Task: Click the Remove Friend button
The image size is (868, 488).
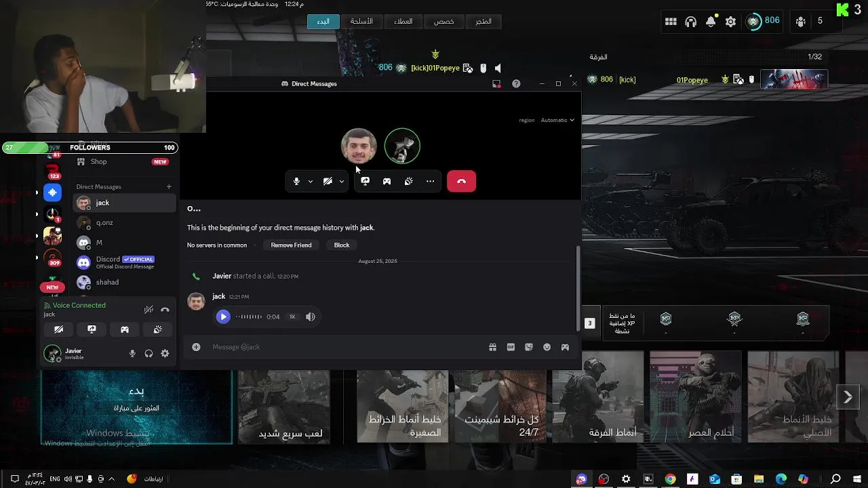Action: click(x=291, y=245)
